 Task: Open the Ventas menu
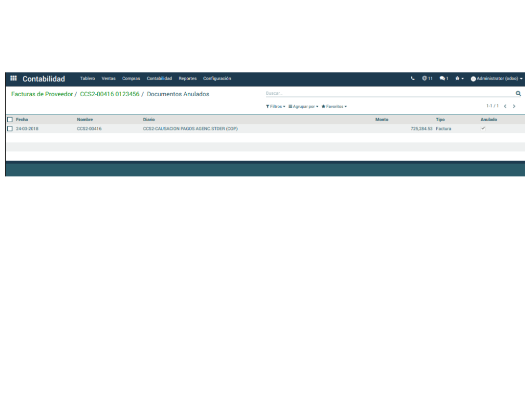pyautogui.click(x=109, y=79)
